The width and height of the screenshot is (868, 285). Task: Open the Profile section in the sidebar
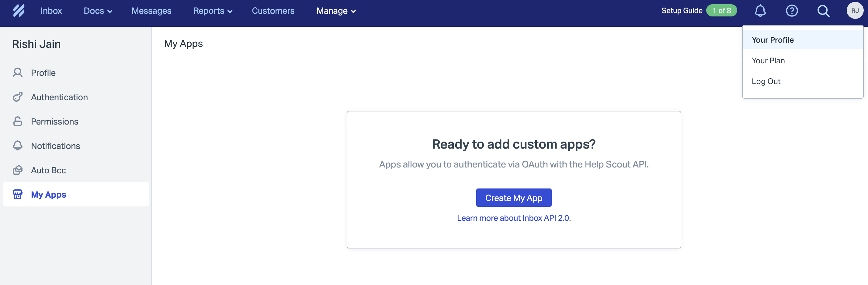43,72
